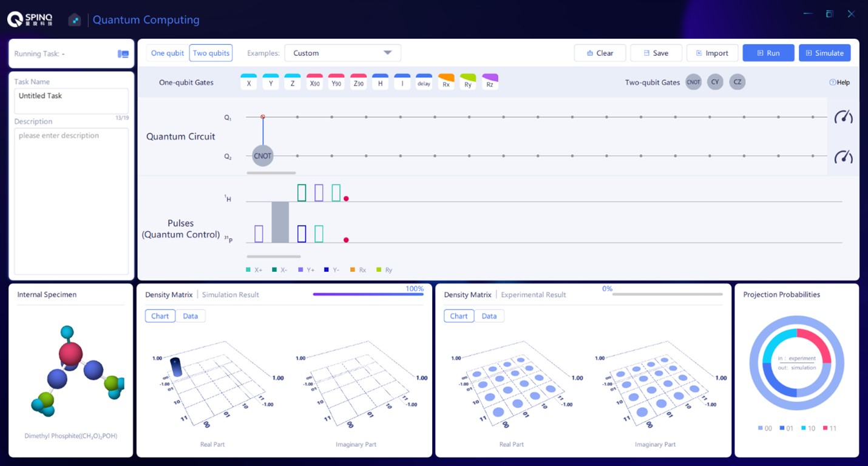
Task: Simulate the quantum circuit
Action: point(824,53)
